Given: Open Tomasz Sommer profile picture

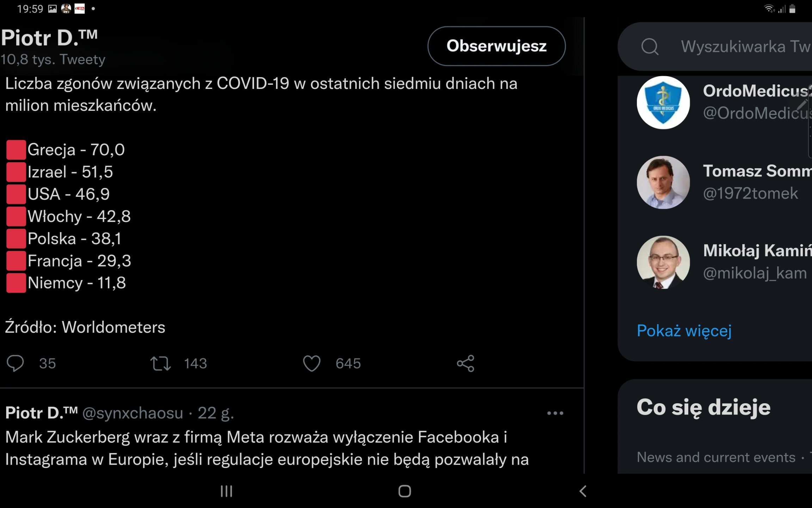Looking at the screenshot, I should point(663,182).
